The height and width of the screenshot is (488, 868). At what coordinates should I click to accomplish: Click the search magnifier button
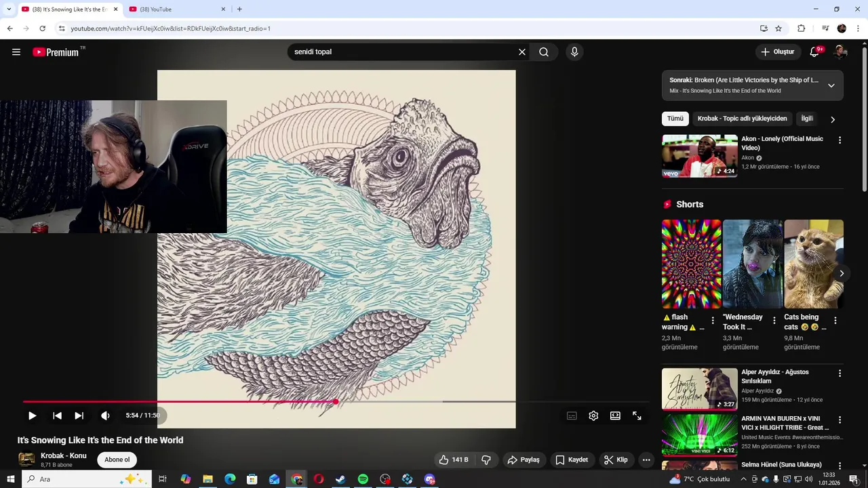click(544, 52)
